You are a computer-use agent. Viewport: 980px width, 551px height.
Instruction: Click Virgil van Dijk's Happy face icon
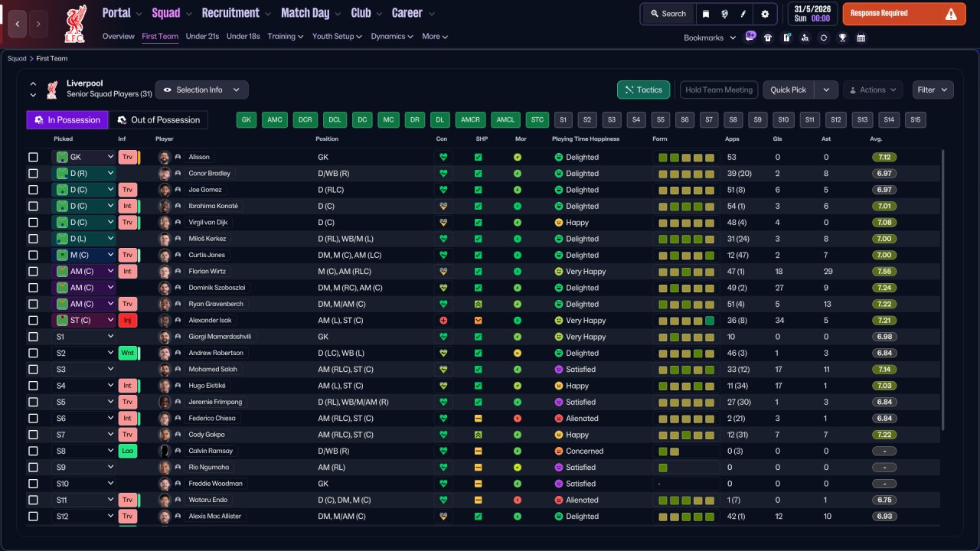[559, 222]
